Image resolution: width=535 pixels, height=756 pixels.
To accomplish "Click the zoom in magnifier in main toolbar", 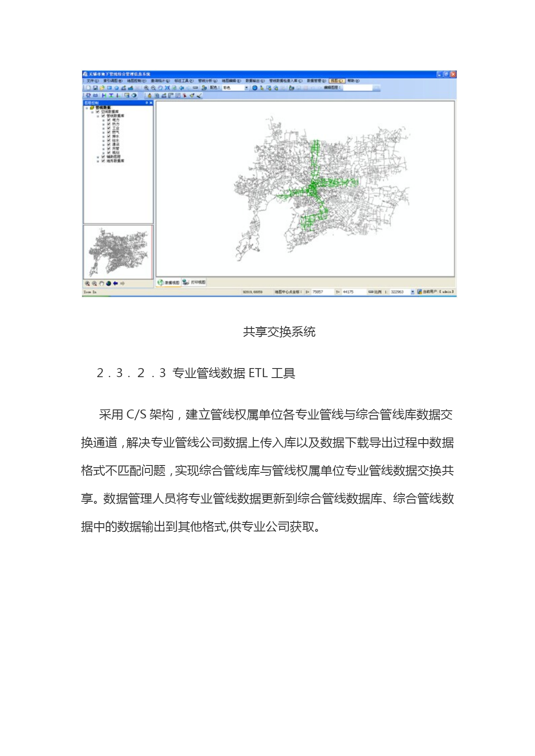I will pos(146,88).
